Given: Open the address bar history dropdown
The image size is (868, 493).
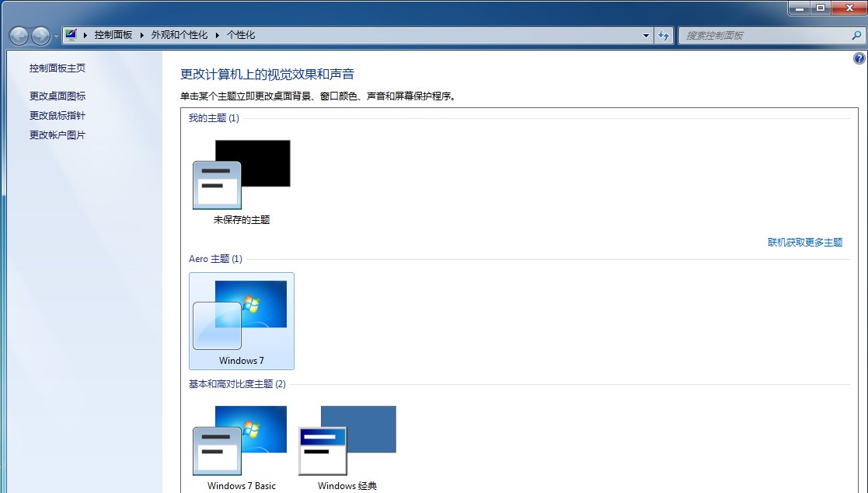Looking at the screenshot, I should pyautogui.click(x=646, y=36).
